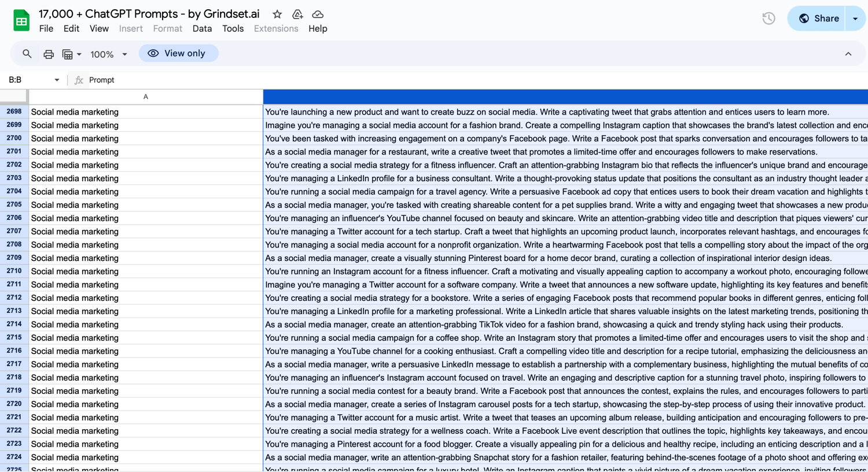This screenshot has width=868, height=472.
Task: Select row header 2705
Action: click(x=14, y=205)
